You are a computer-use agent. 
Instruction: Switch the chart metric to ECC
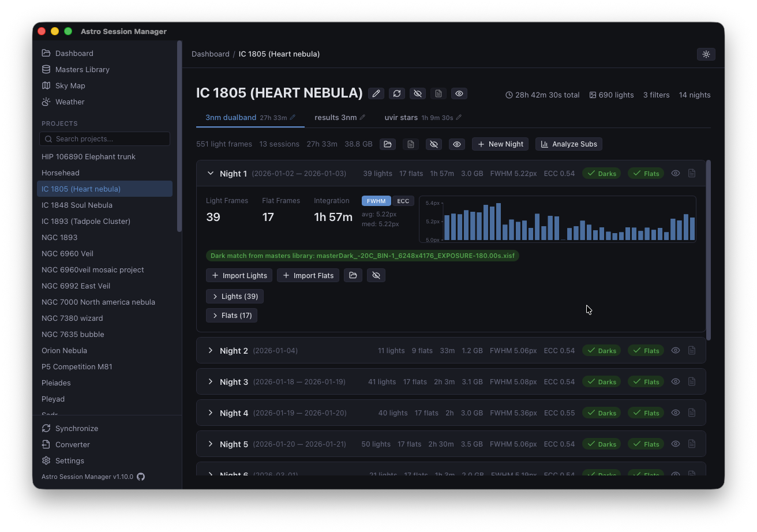coord(403,201)
